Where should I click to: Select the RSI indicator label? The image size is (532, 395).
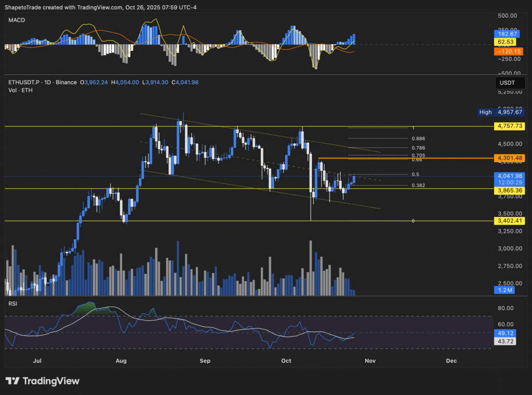pos(12,303)
